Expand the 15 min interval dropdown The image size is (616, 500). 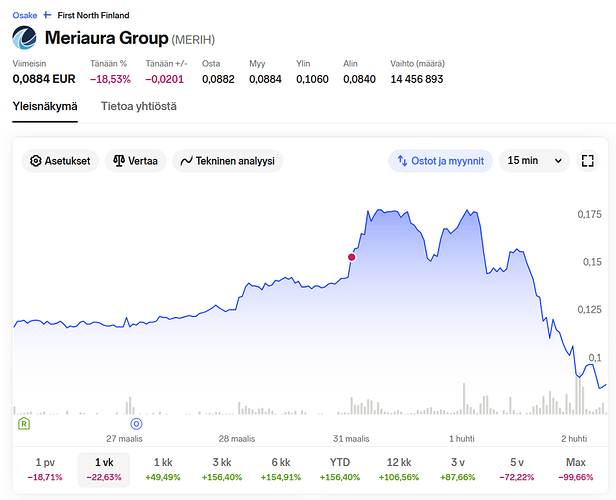534,161
